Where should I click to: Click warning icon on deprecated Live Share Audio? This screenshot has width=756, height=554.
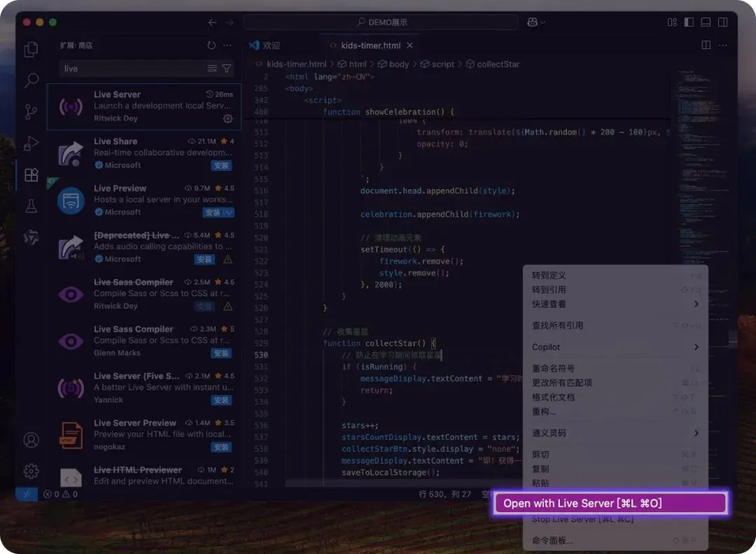[x=228, y=260]
